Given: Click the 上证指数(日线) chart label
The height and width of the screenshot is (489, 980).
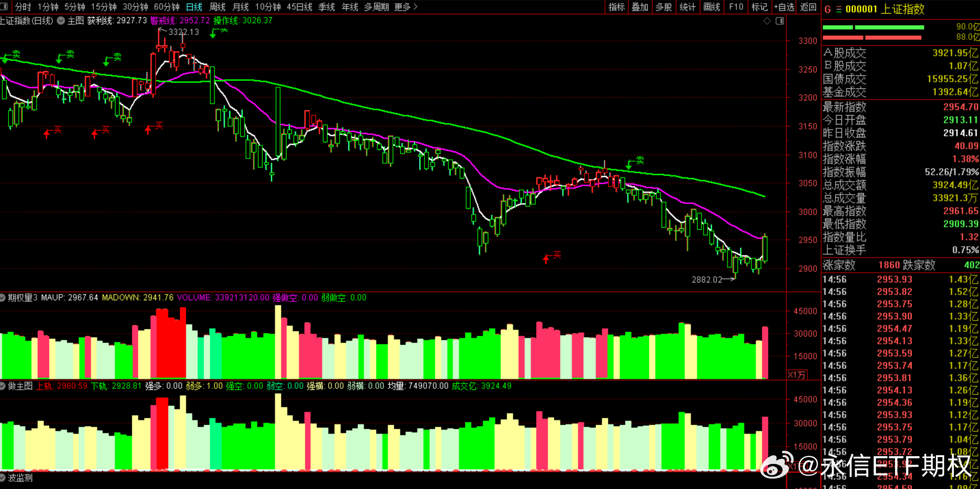Looking at the screenshot, I should (27, 21).
